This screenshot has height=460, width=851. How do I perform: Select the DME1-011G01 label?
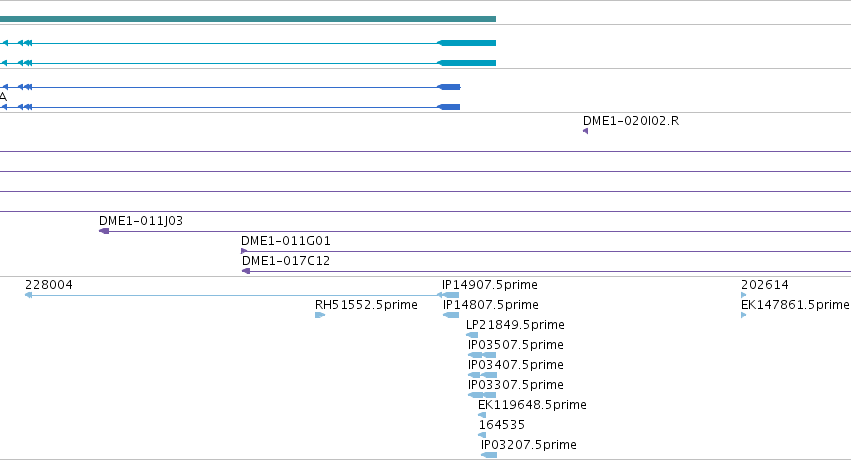pyautogui.click(x=285, y=241)
